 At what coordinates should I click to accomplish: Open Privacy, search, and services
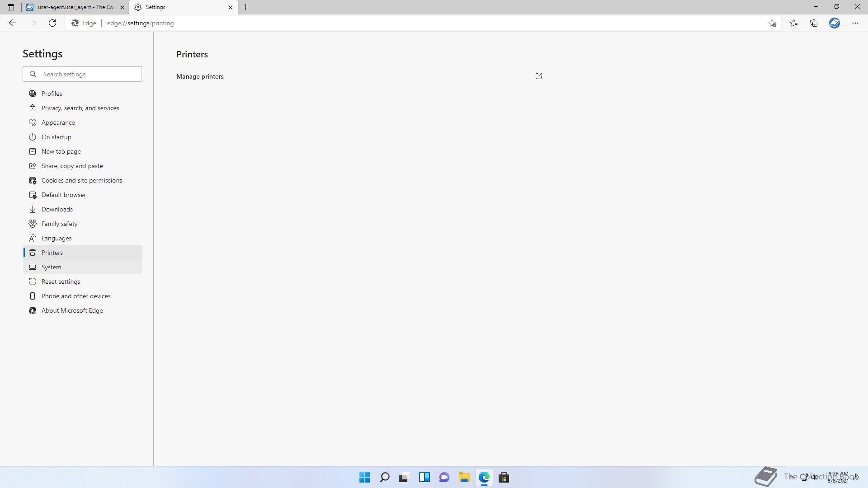pos(82,108)
